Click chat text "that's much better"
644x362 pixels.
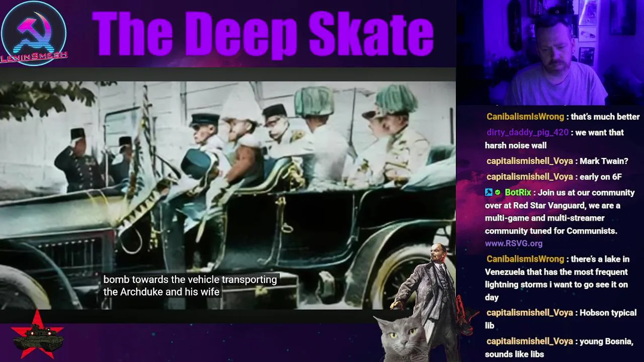pyautogui.click(x=605, y=117)
